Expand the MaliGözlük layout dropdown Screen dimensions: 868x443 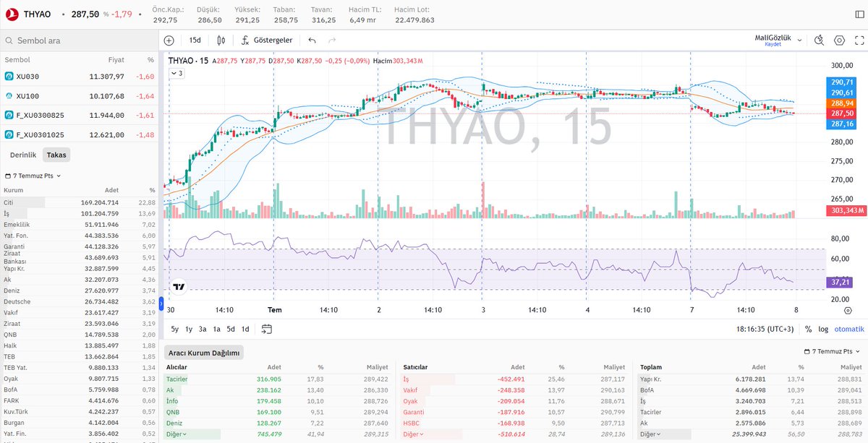pyautogui.click(x=799, y=40)
